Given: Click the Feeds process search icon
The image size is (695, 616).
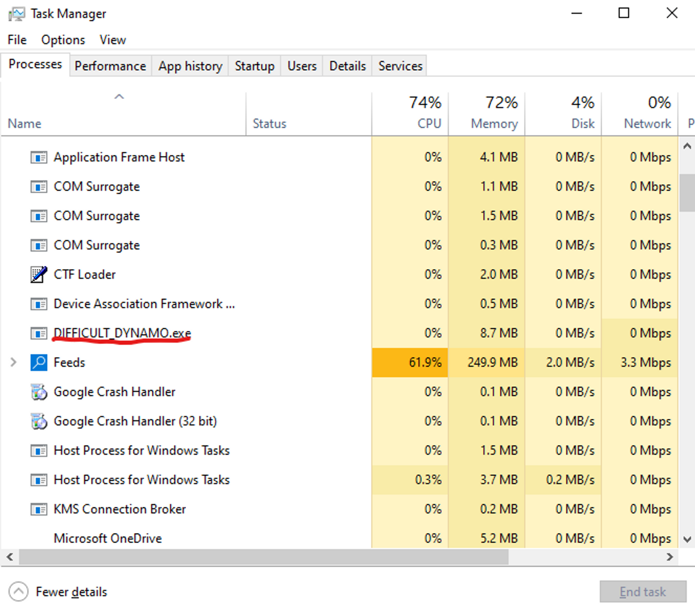Looking at the screenshot, I should (39, 363).
